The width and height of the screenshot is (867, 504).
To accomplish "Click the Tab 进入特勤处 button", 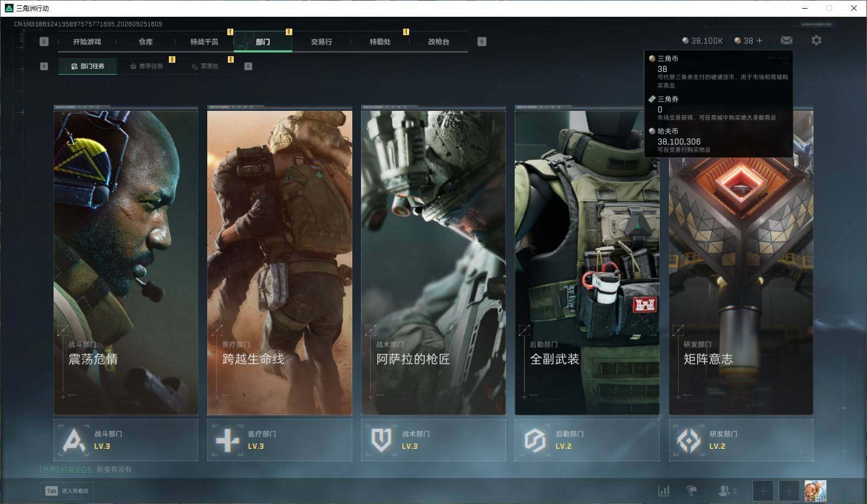I will [67, 490].
